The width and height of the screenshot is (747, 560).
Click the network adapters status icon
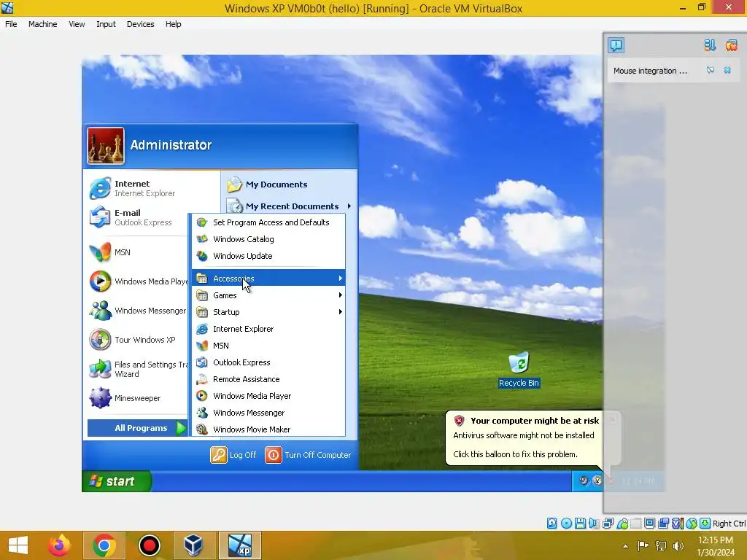point(608,524)
